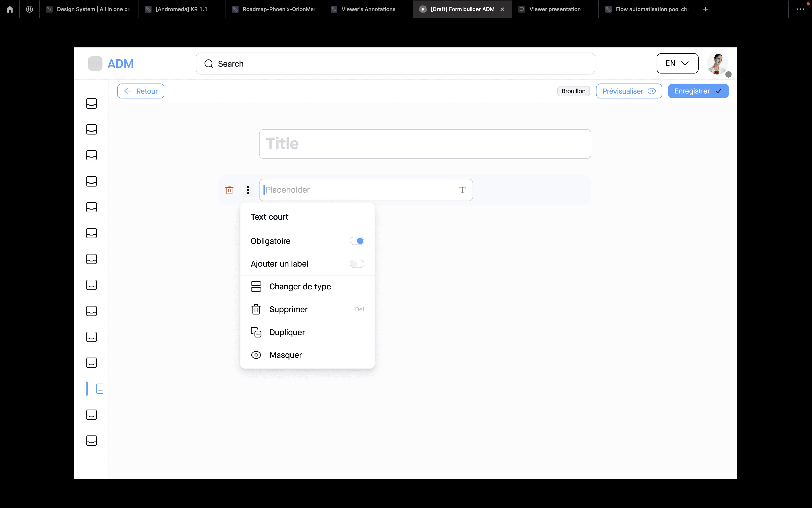Click the ADM logo square

95,63
